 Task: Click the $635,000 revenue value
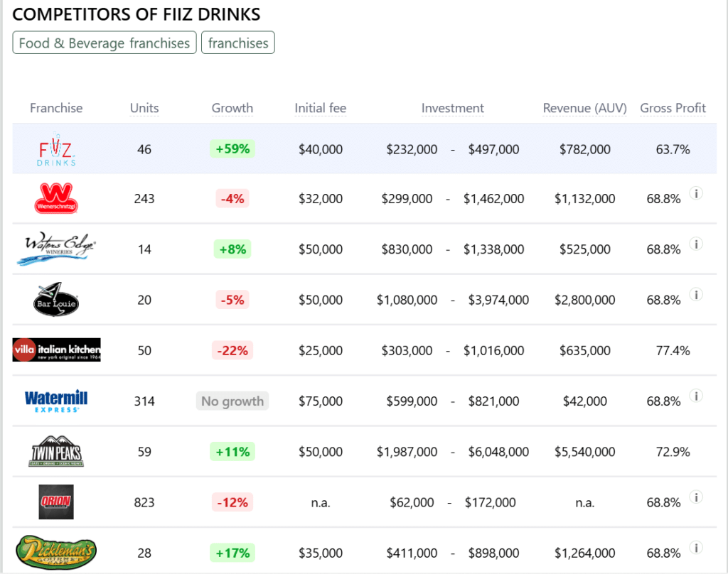click(585, 351)
